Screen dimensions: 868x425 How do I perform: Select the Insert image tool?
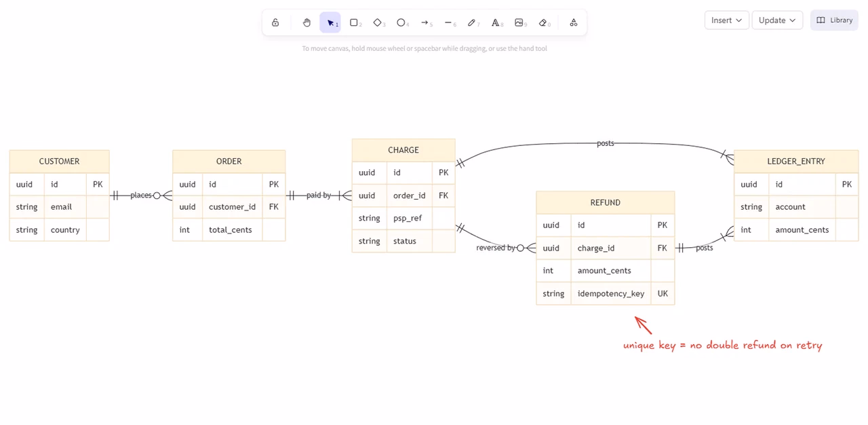[x=519, y=22]
